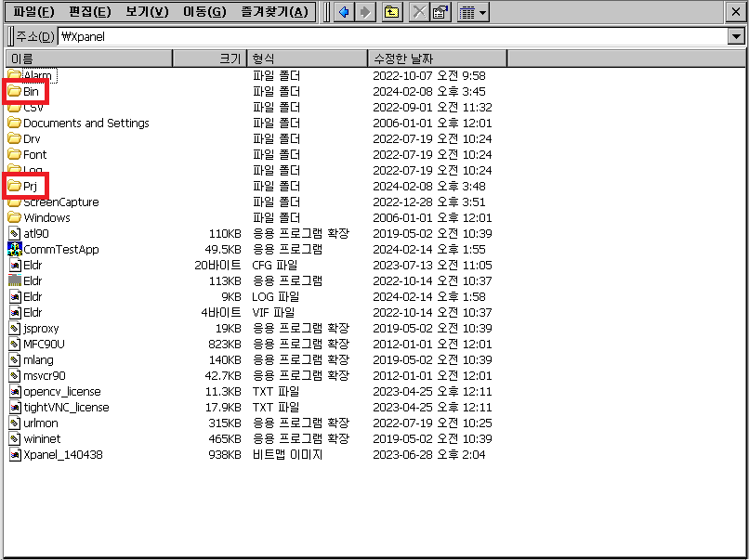Select the mlang file icon
Screen dimensions: 749x560
tap(15, 359)
